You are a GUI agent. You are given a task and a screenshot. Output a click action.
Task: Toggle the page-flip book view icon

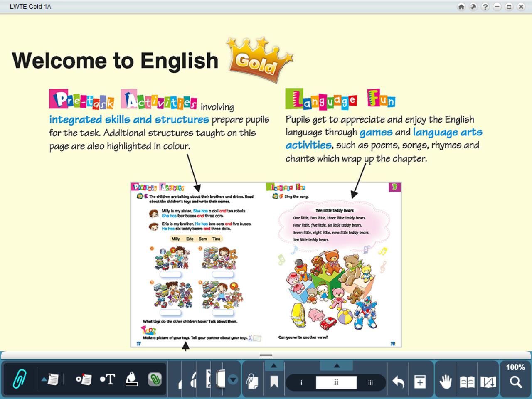click(488, 382)
